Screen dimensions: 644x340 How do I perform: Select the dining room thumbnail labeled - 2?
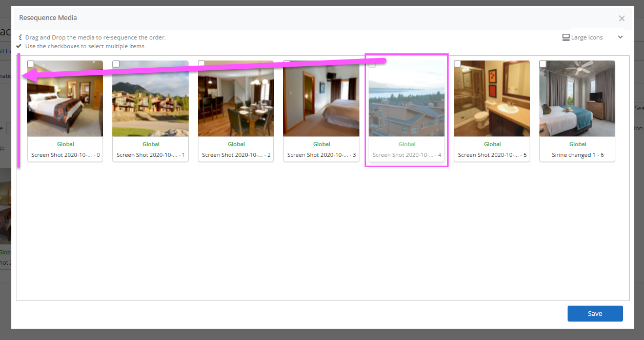click(236, 98)
